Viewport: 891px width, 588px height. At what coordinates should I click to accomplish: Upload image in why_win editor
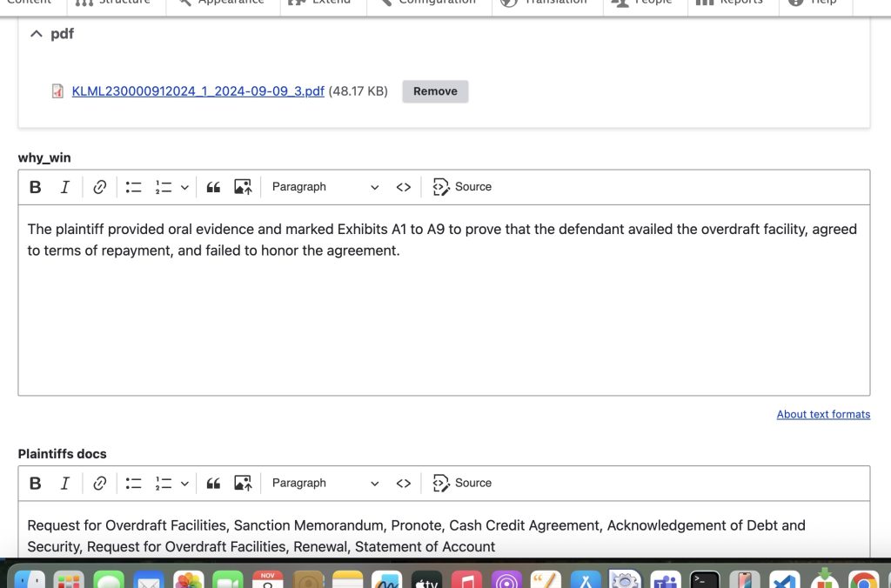click(243, 187)
